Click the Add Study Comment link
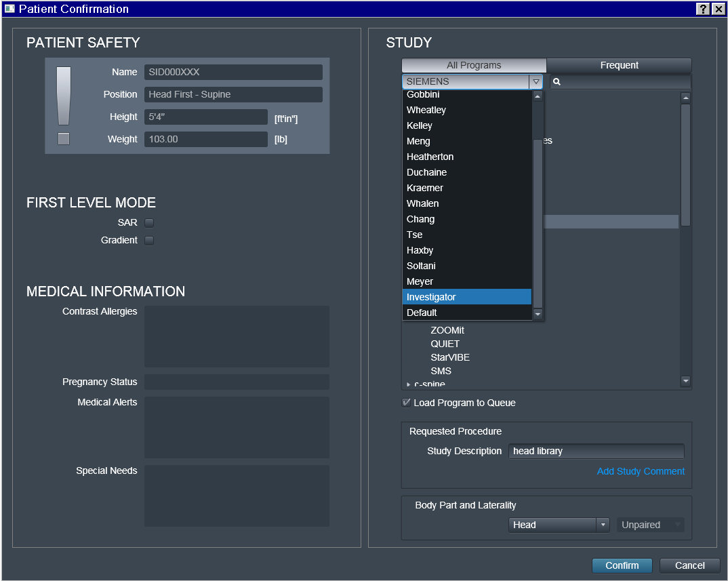Screen dimensions: 728x581 (x=641, y=471)
